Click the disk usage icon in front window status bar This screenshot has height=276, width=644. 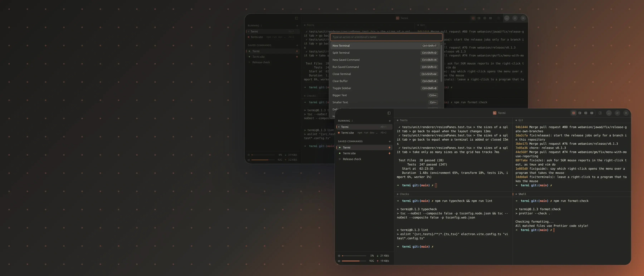[x=339, y=261]
